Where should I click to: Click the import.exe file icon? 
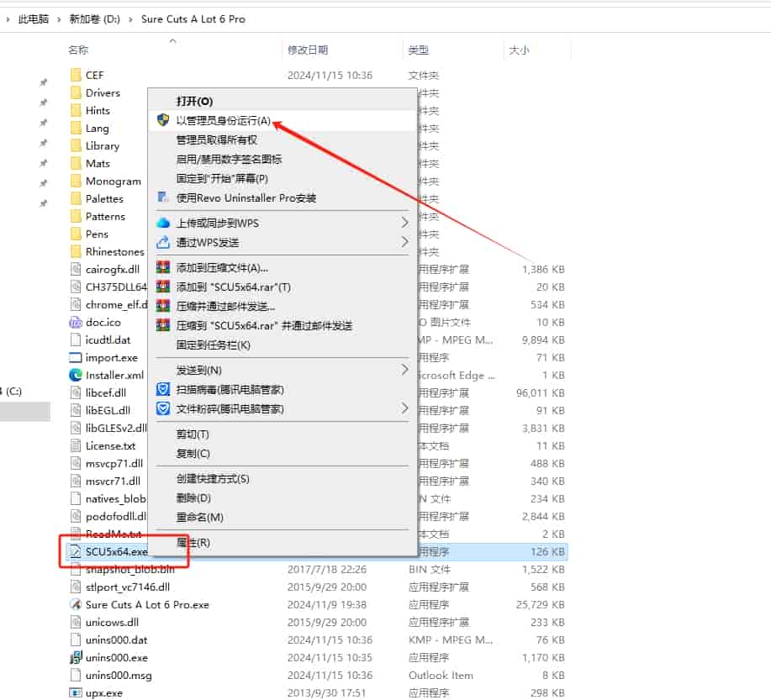coord(75,357)
